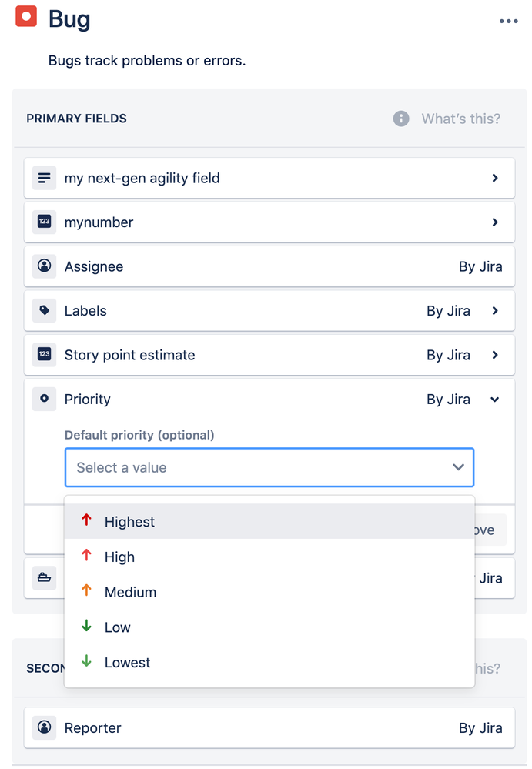Click the Story point estimate number icon
This screenshot has height=769, width=532.
45,355
